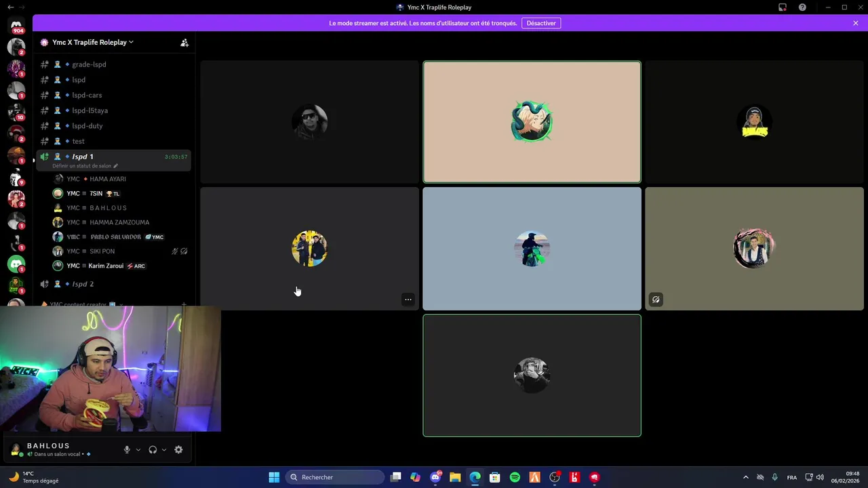The image size is (868, 488).
Task: Go forward with title bar forward arrow
Action: click(22, 7)
